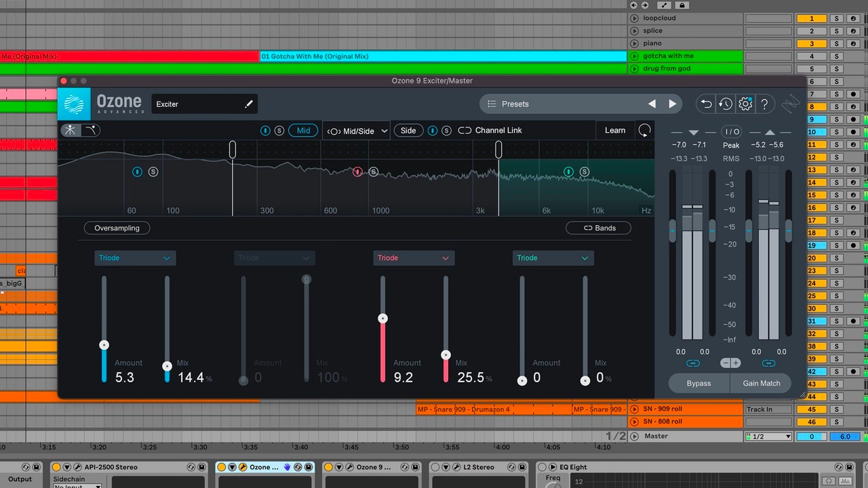Solo the high green band
This screenshot has height=488, width=868.
pos(585,172)
